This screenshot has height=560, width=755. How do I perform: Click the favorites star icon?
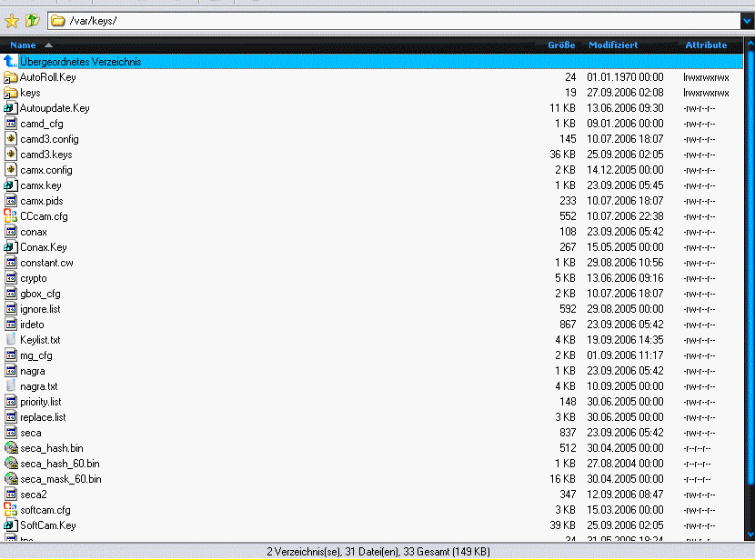tap(12, 21)
